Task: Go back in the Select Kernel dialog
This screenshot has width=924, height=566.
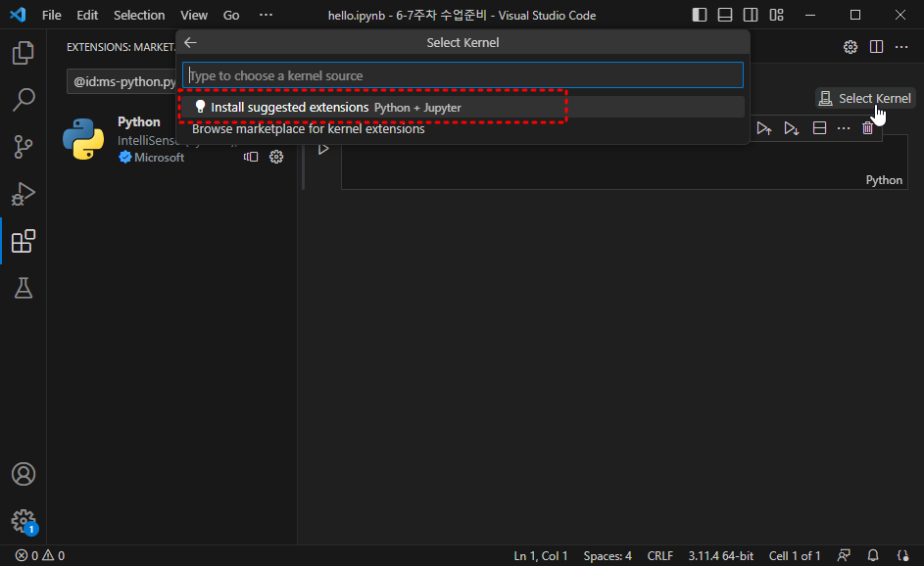Action: pyautogui.click(x=189, y=42)
